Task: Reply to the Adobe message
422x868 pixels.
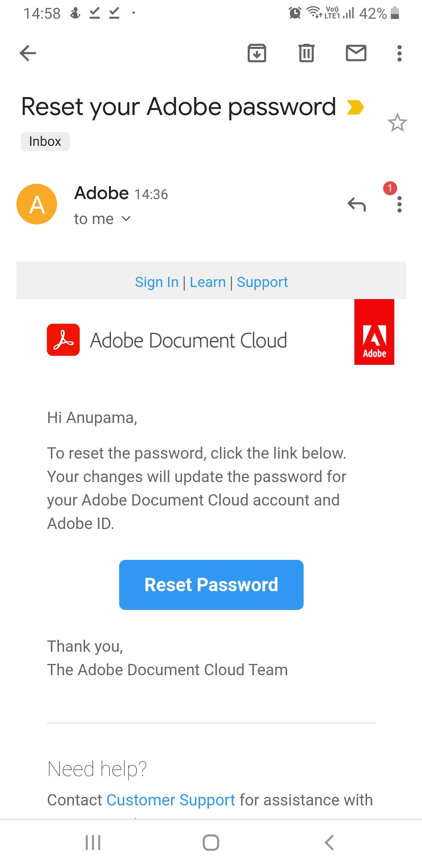Action: (356, 204)
